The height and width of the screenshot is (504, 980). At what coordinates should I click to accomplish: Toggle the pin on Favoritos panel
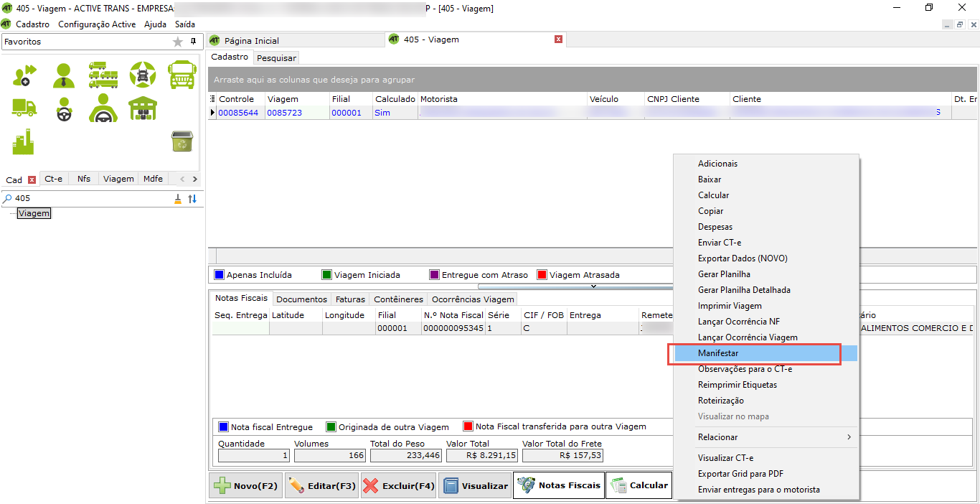(192, 42)
